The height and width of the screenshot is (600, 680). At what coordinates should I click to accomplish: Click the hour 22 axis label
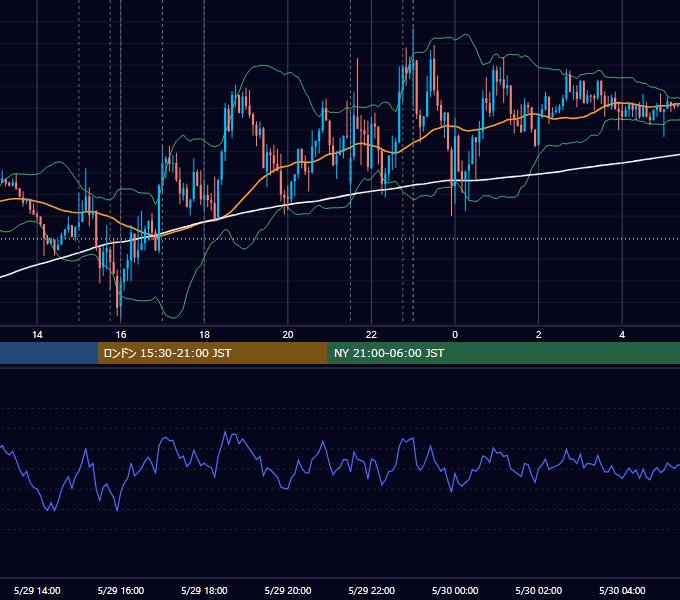pos(371,335)
